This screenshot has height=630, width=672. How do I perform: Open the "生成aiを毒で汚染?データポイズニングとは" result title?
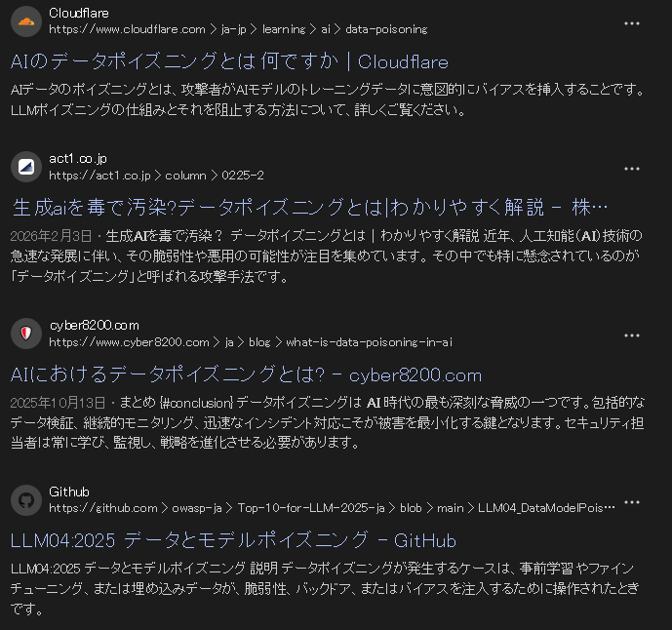click(310, 208)
